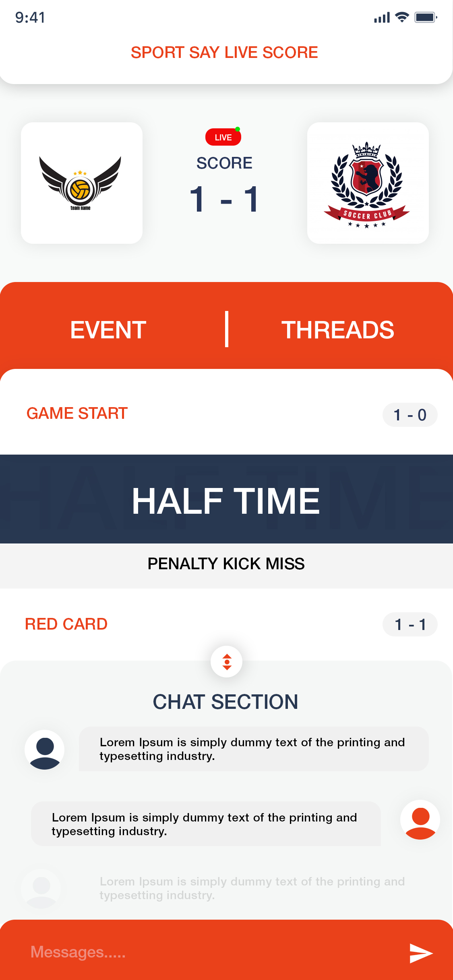Tap the dark blue user avatar
453x980 pixels.
pos(45,749)
